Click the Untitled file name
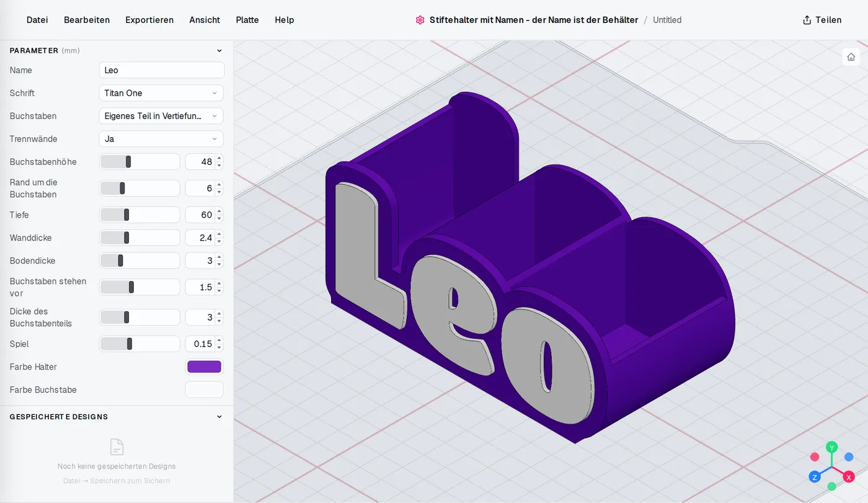Screen dimensions: 868x503 point(667,20)
